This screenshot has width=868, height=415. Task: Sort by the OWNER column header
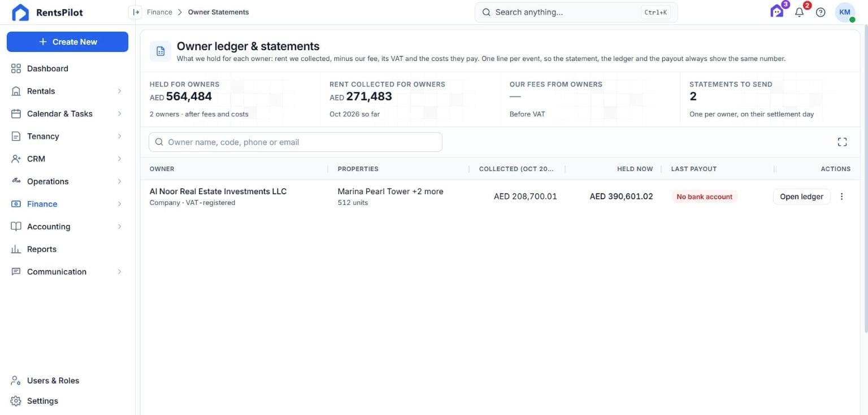click(x=162, y=169)
